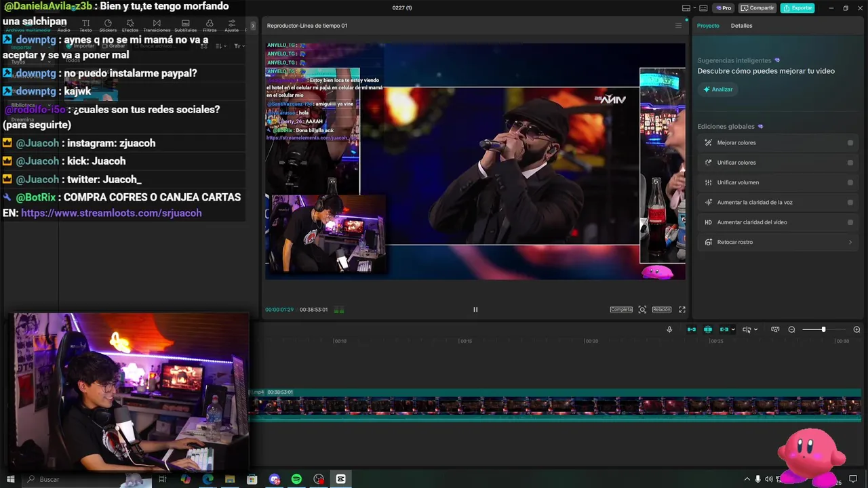Enable Aumentar claridad del video toggle
The width and height of the screenshot is (868, 488).
point(850,222)
